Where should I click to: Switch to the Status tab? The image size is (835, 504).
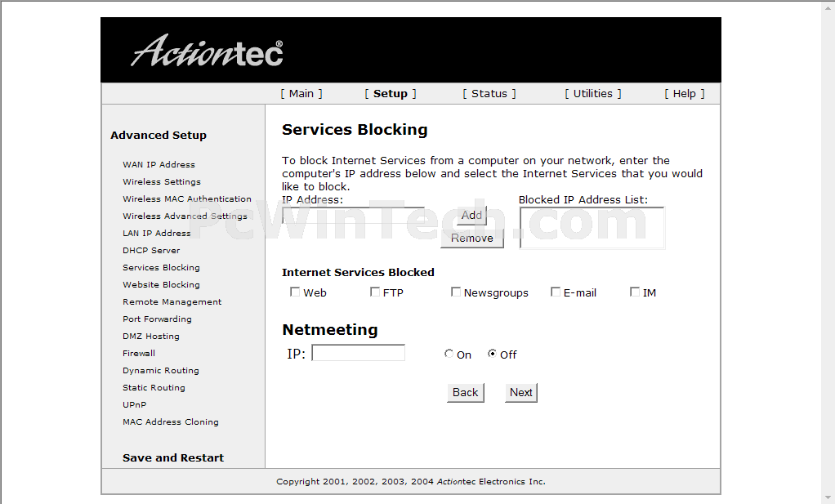489,94
